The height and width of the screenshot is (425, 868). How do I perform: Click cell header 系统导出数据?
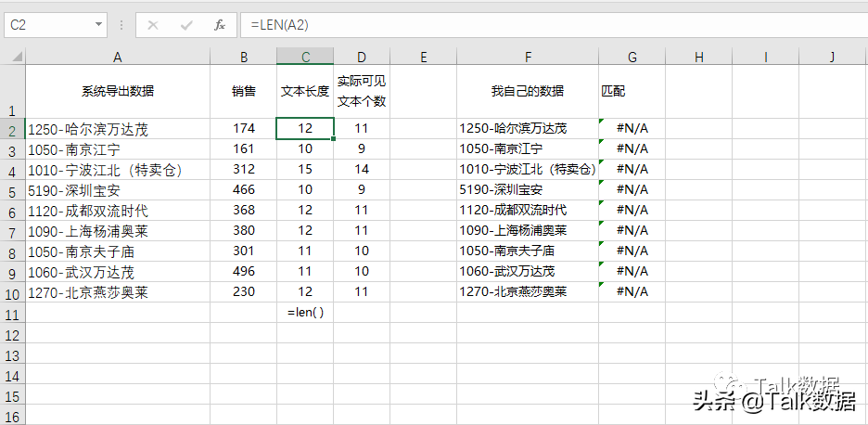point(118,92)
